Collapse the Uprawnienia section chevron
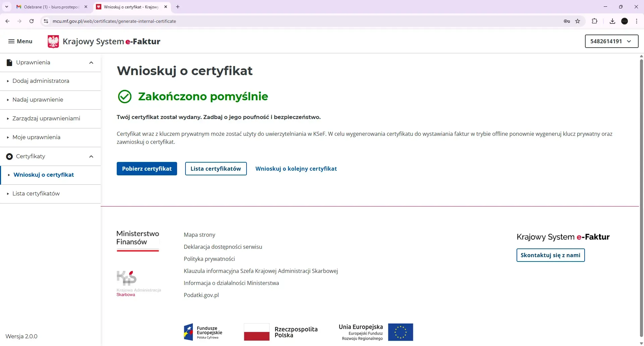The height and width of the screenshot is (346, 644). click(x=91, y=62)
